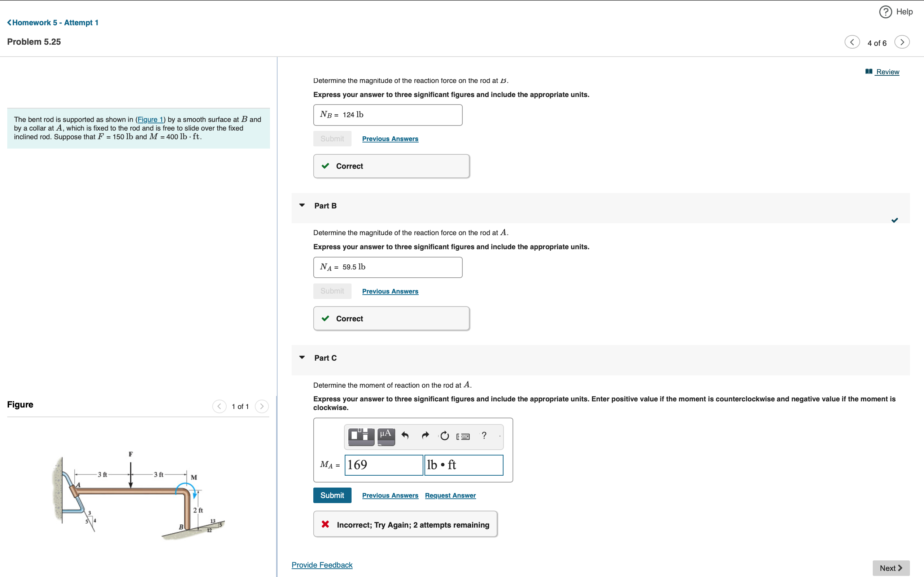Click the reset icon in answer toolbar

(x=444, y=435)
